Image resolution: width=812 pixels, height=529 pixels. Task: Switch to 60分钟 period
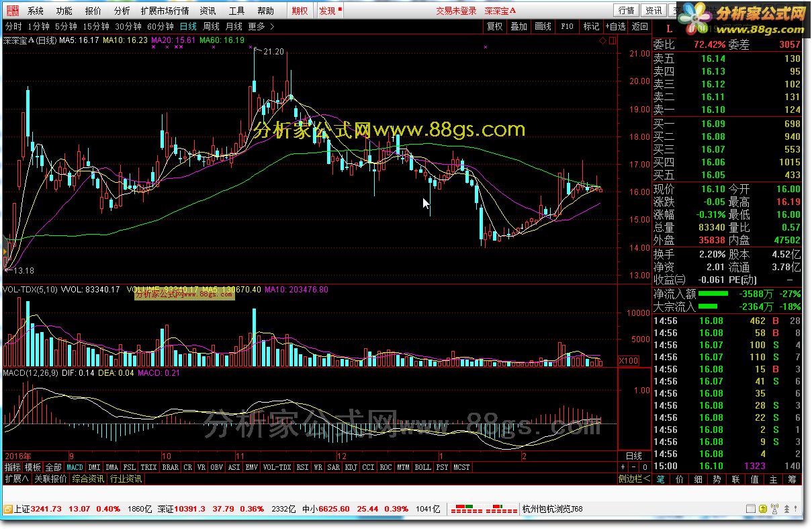click(x=160, y=26)
